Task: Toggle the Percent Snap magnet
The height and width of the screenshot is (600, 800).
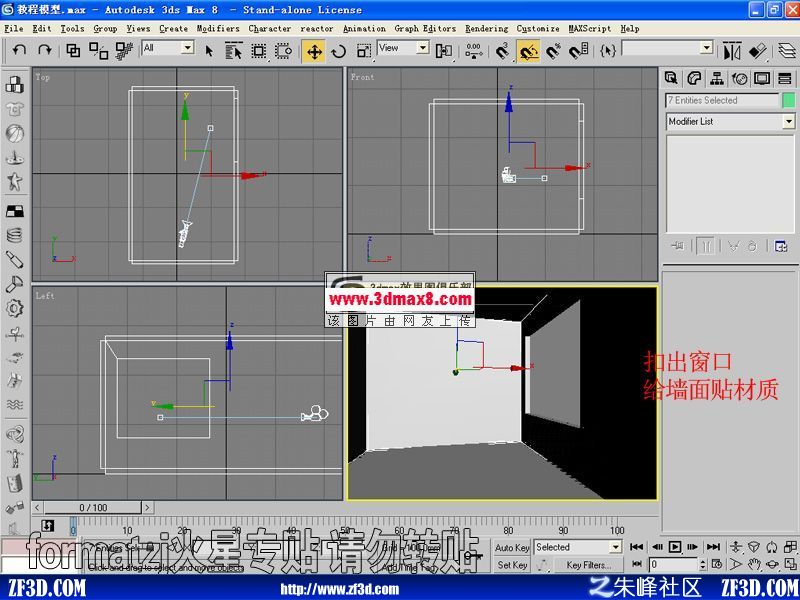Action: [554, 51]
